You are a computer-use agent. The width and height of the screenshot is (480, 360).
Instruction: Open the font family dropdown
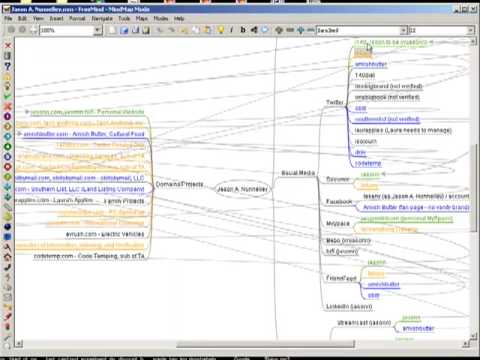pyautogui.click(x=403, y=30)
